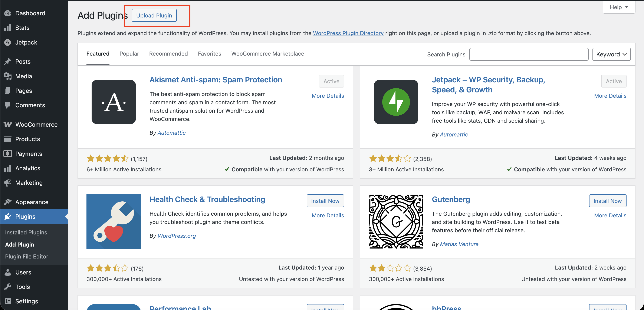Open Media using its sidebar icon
Screen dimensions: 644x310
pyautogui.click(x=8, y=76)
